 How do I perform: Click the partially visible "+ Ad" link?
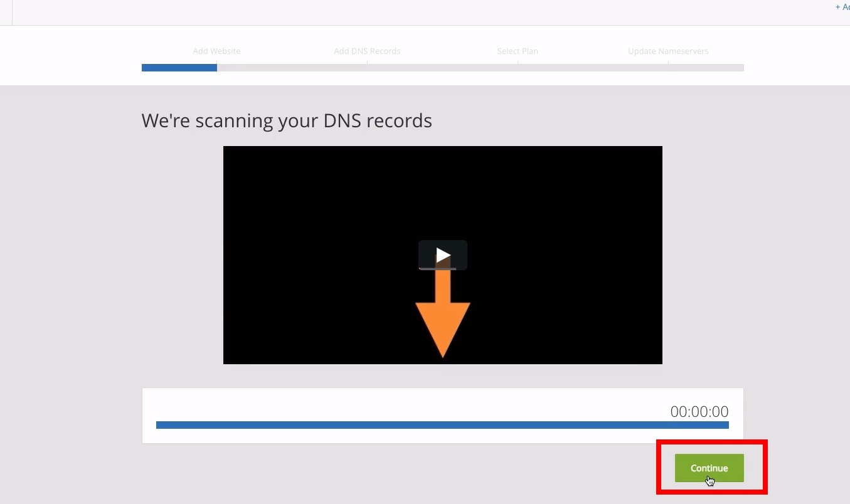842,7
